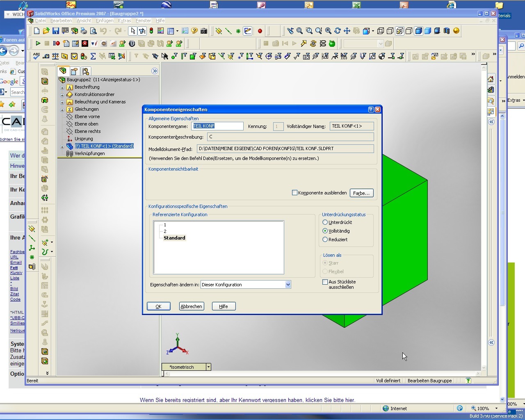The width and height of the screenshot is (525, 420).
Task: Click the Spell check ABC icon
Action: [x=37, y=56]
